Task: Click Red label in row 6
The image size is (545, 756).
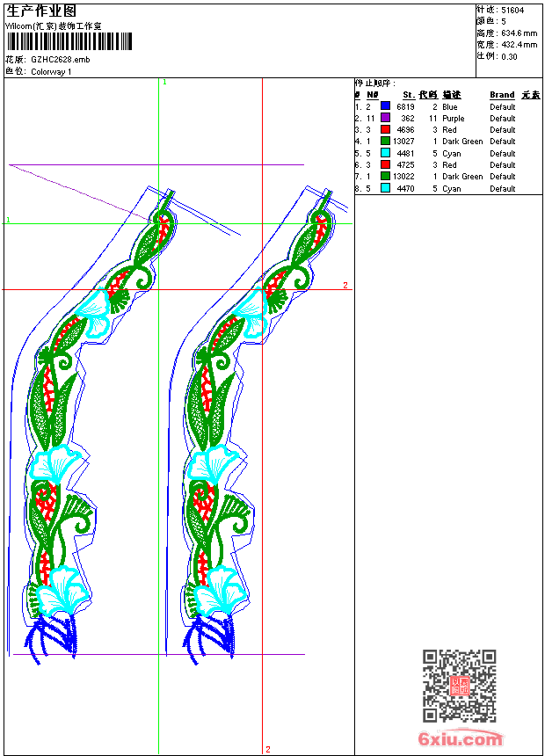Action: [x=449, y=165]
